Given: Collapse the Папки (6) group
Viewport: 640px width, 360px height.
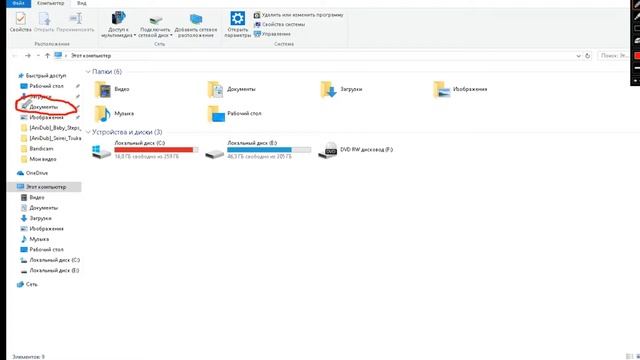Looking at the screenshot, I should pyautogui.click(x=88, y=72).
